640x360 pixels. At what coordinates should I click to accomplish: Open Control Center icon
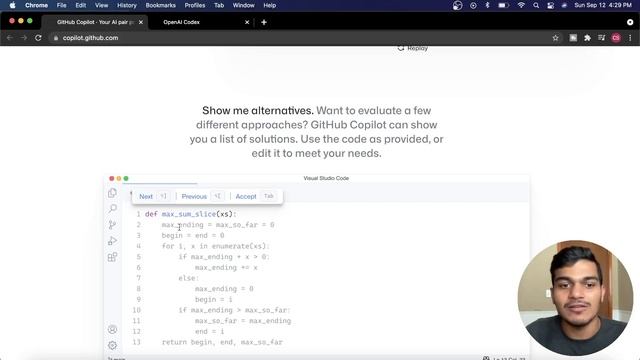550,5
